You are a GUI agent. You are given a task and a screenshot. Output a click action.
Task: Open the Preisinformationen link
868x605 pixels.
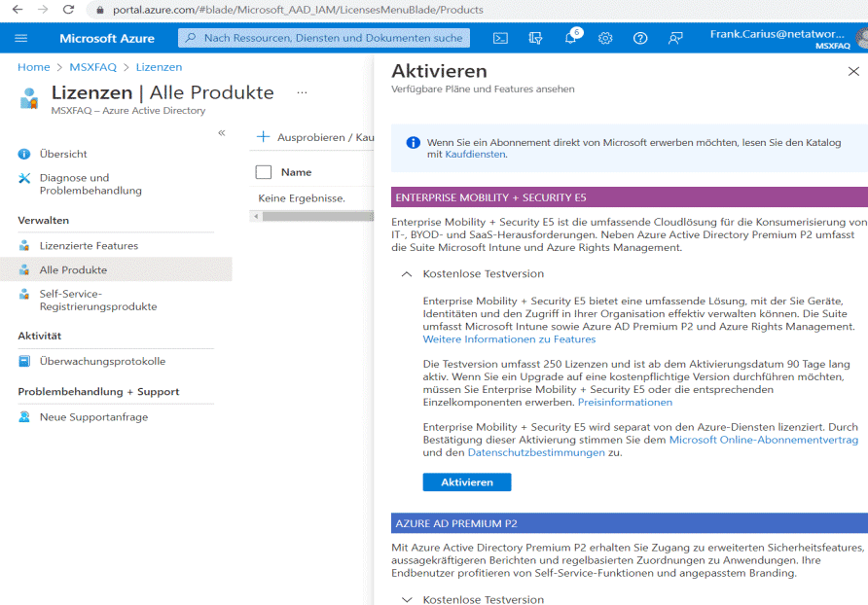(x=625, y=403)
